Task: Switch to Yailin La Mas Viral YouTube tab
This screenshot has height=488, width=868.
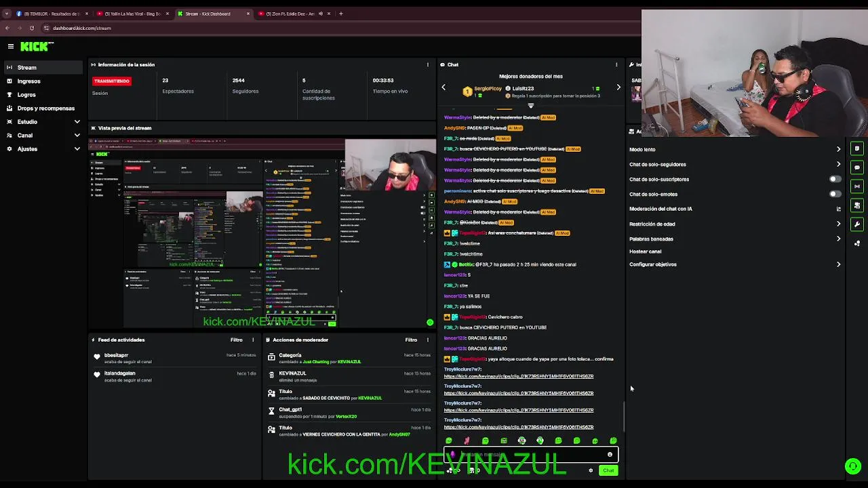Action: tap(132, 14)
